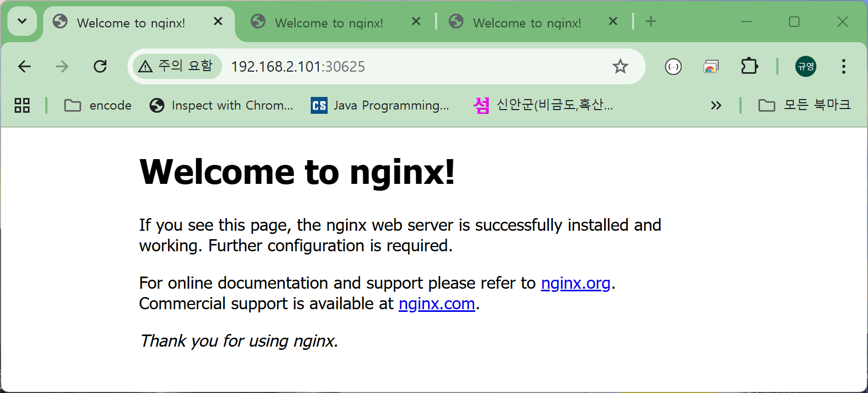Reload the current page
This screenshot has height=393, width=868.
pyautogui.click(x=100, y=66)
